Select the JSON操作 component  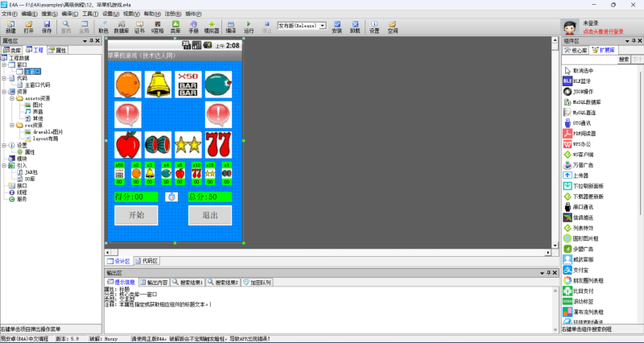pyautogui.click(x=578, y=92)
